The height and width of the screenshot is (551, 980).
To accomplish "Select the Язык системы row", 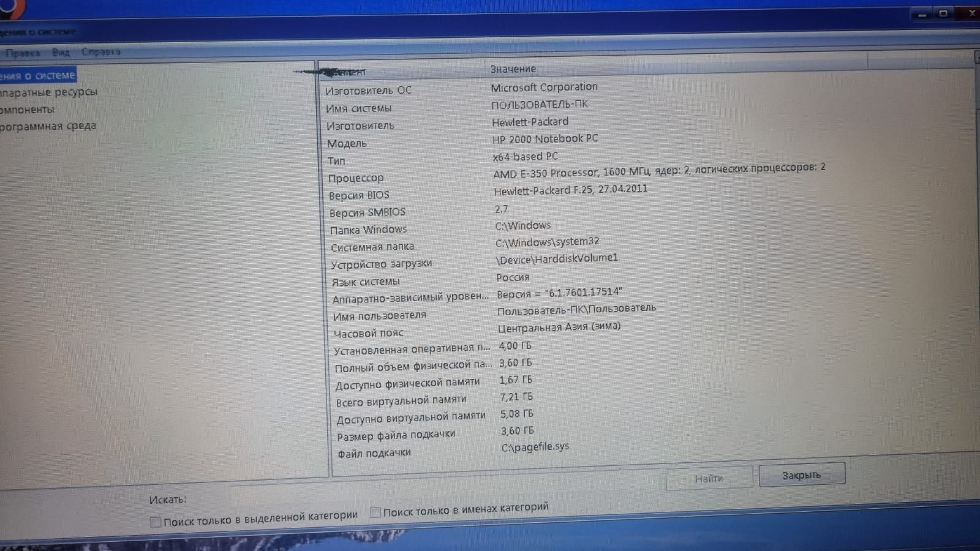I will (x=365, y=282).
